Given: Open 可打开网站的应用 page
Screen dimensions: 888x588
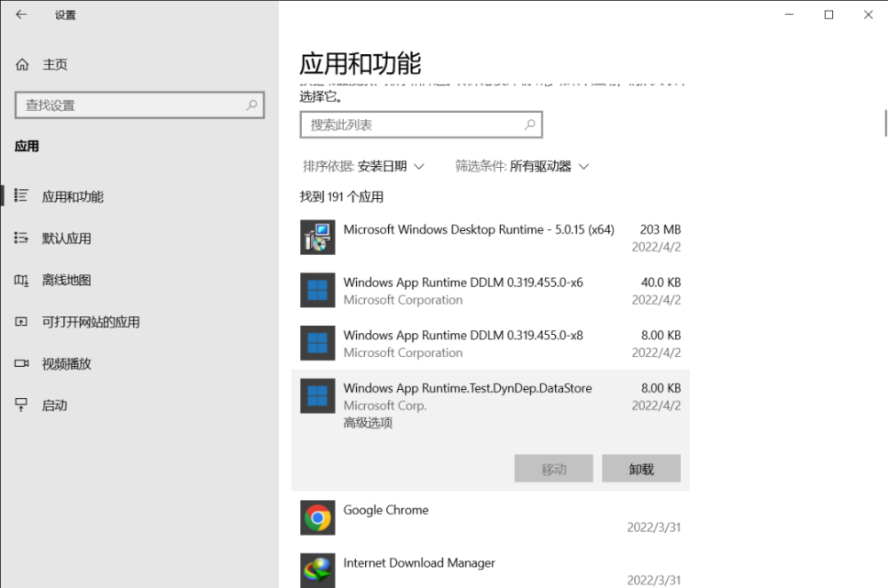Looking at the screenshot, I should (x=91, y=322).
